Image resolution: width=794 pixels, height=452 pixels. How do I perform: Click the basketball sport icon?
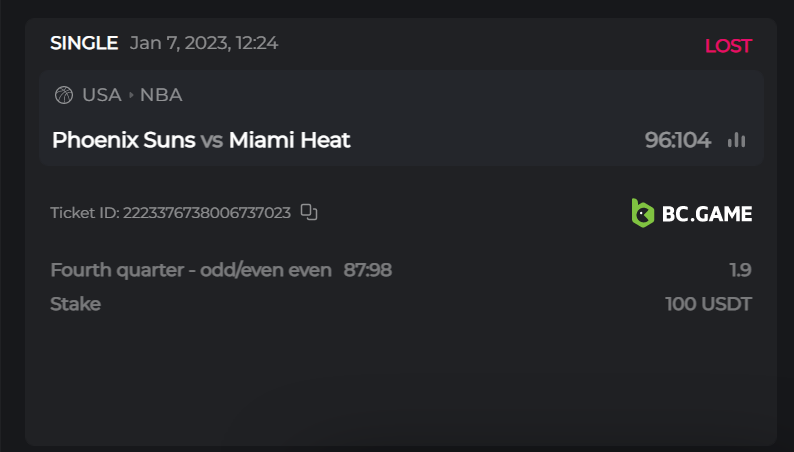(x=64, y=95)
